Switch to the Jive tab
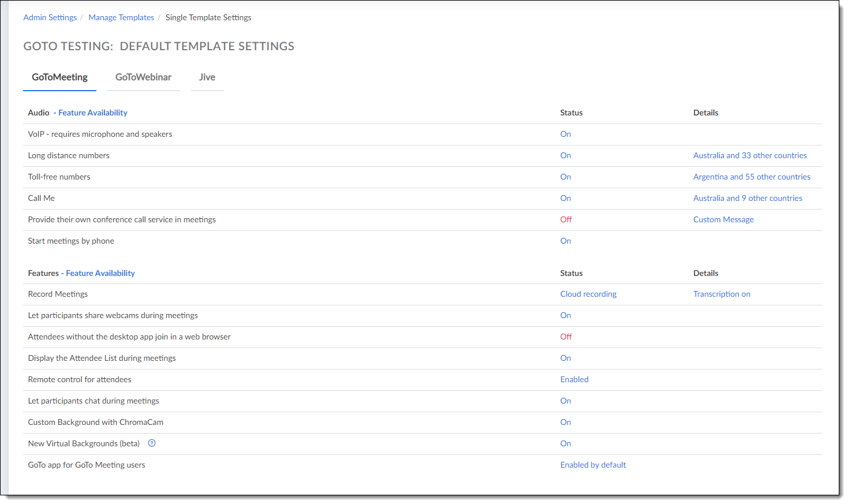 point(207,77)
